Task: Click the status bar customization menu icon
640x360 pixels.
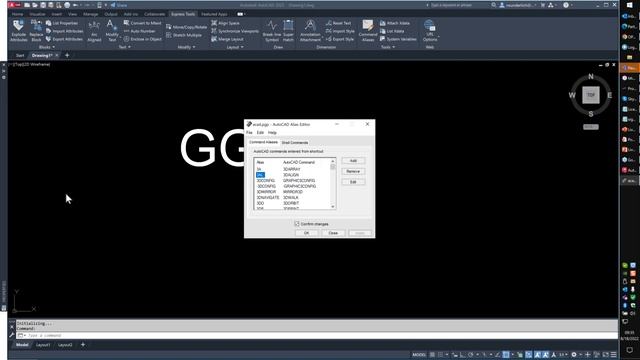Action: coord(613,355)
